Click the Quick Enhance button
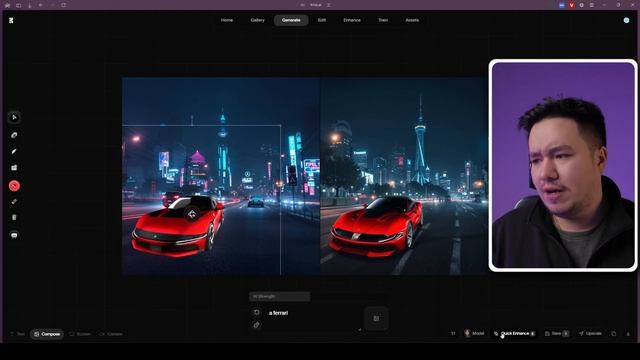Screen dimensions: 640x360 point(515,333)
